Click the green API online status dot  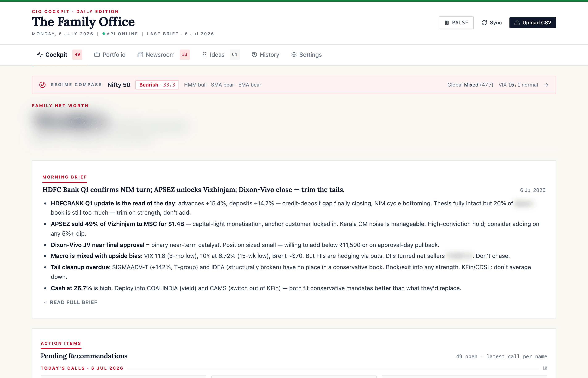tap(104, 34)
